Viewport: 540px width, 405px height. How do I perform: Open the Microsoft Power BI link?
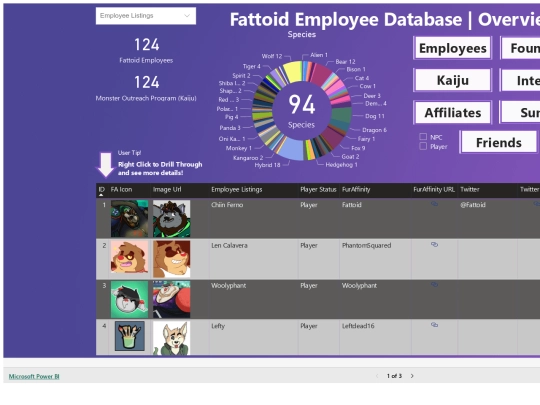pyautogui.click(x=34, y=376)
